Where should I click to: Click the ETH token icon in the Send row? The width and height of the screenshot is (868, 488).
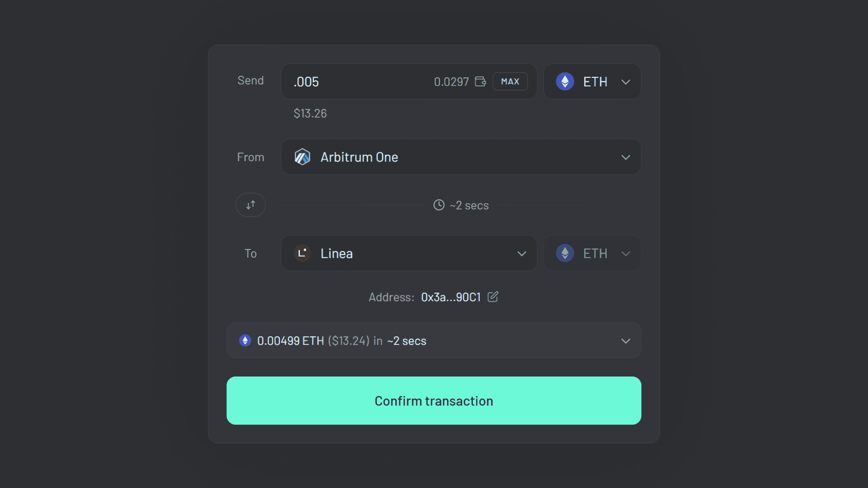(565, 82)
